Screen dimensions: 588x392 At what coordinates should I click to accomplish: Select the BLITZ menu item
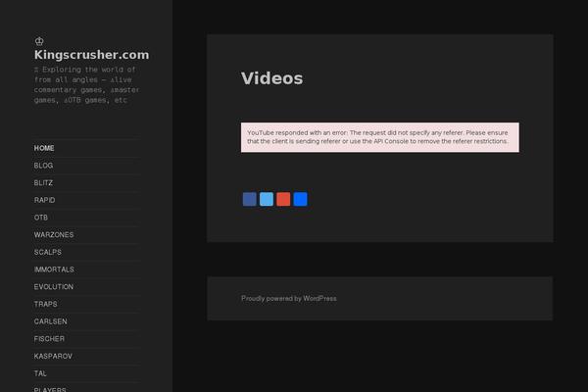click(x=43, y=182)
